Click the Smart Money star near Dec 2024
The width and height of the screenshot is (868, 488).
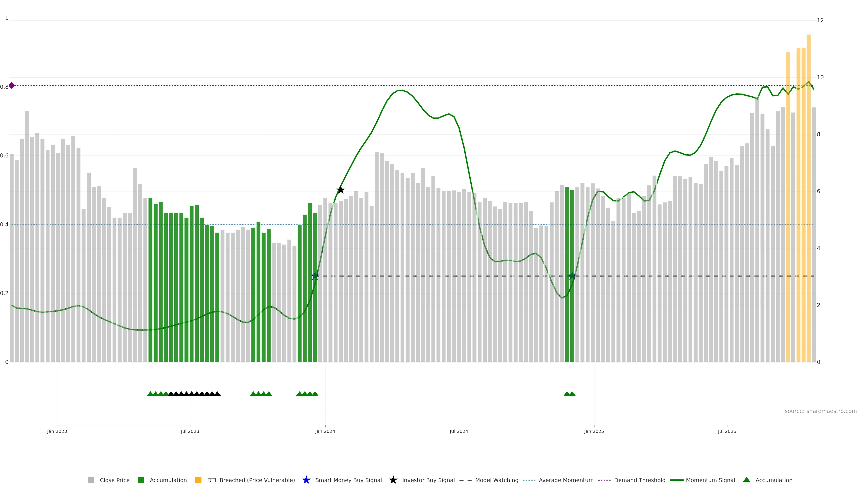point(572,276)
